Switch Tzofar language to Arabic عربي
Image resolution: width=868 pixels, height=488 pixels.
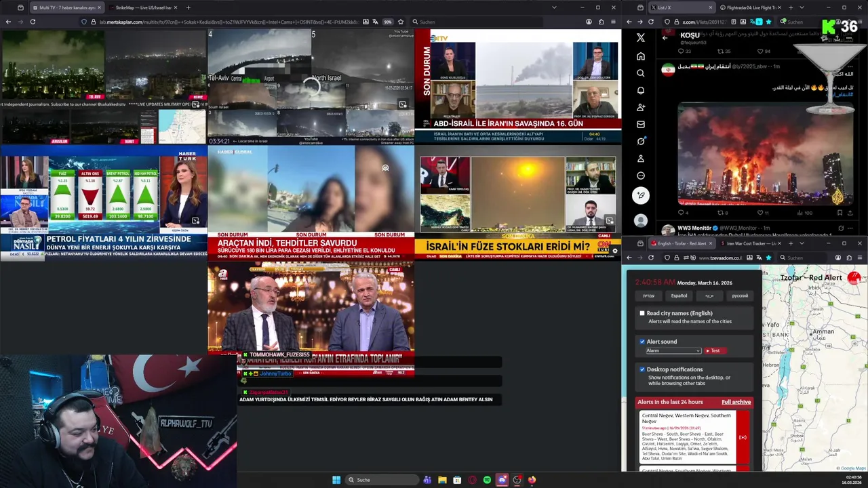709,296
